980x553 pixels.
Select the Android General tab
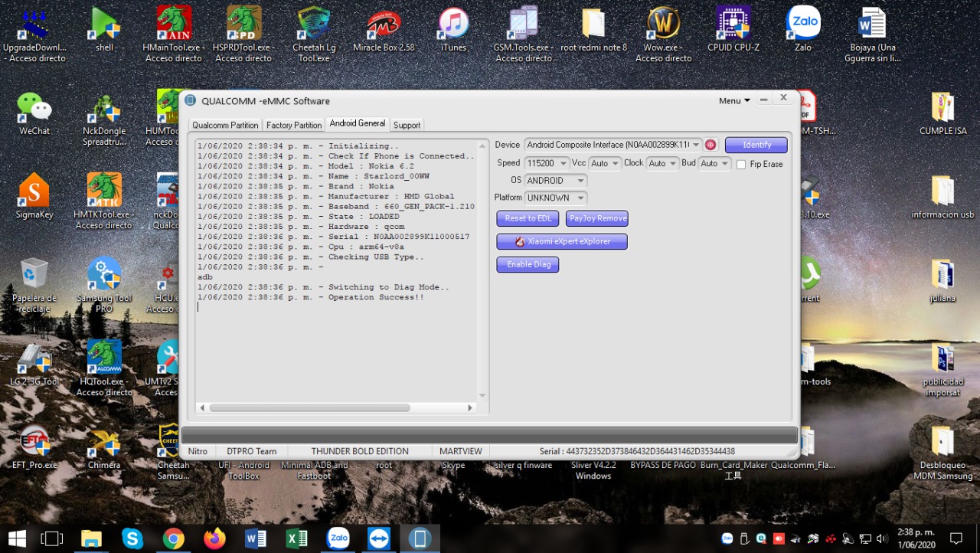358,123
